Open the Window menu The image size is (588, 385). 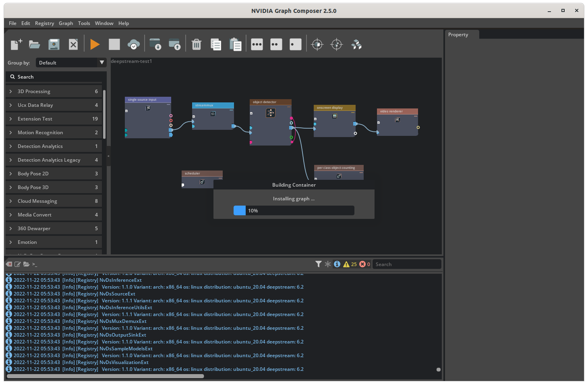[104, 23]
